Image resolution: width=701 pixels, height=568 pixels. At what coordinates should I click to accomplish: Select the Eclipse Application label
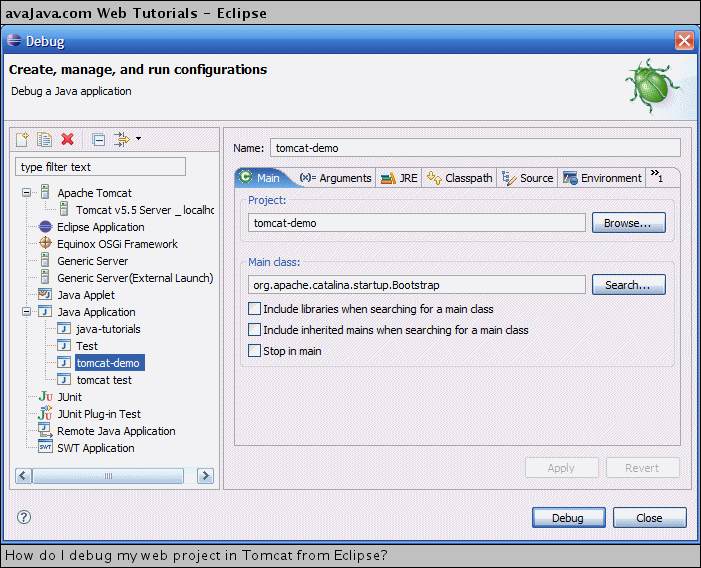coord(101,227)
